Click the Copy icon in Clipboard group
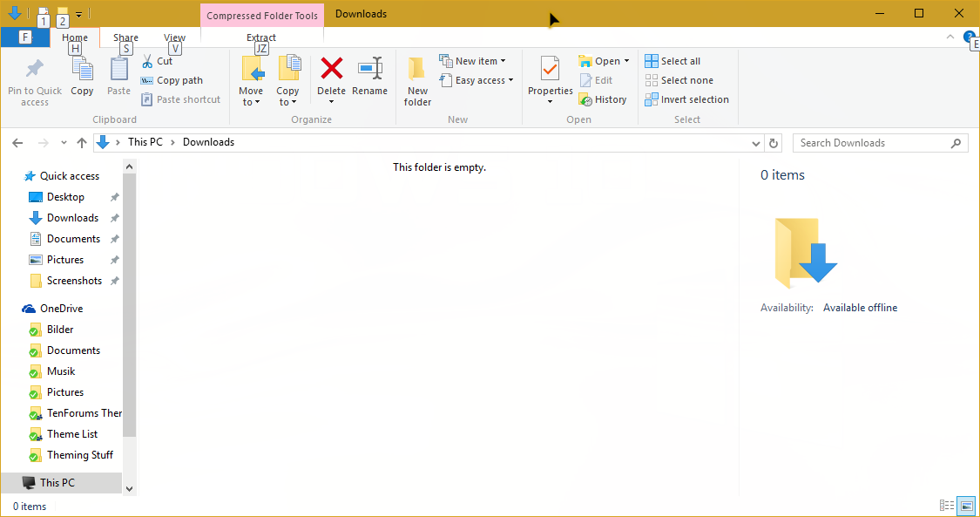This screenshot has height=517, width=980. pyautogui.click(x=82, y=69)
